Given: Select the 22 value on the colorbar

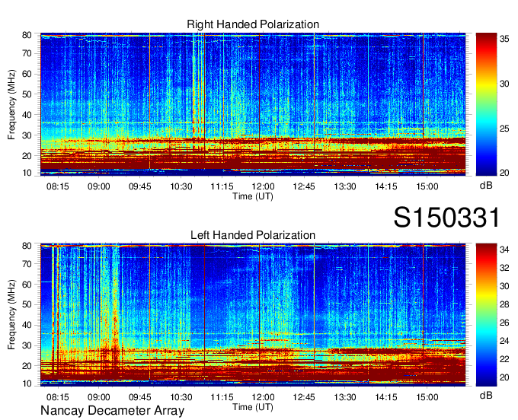Looking at the screenshot, I should (x=504, y=359).
